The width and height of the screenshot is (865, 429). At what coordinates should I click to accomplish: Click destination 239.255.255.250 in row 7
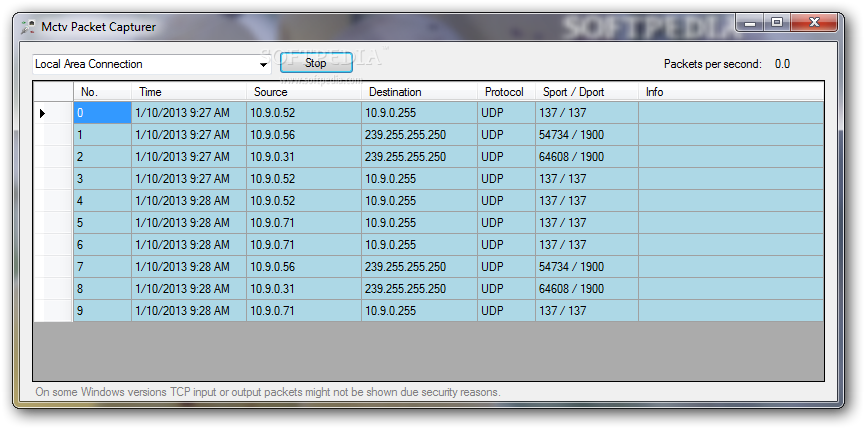click(419, 267)
